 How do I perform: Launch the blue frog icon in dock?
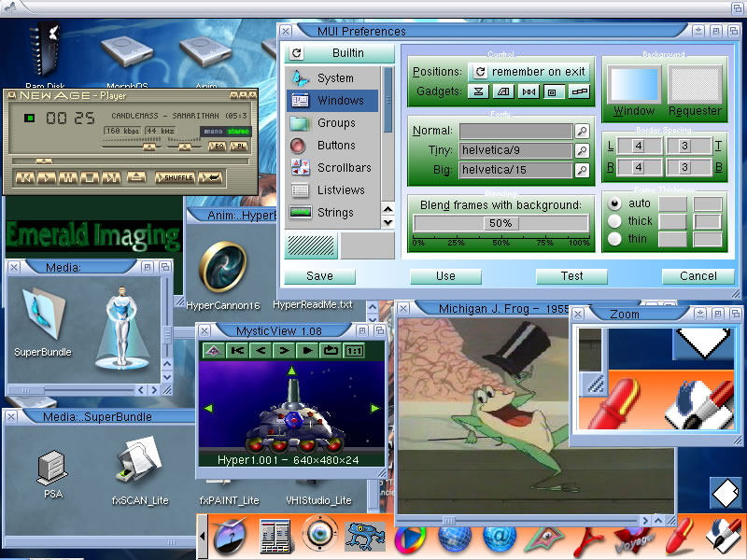(x=365, y=536)
